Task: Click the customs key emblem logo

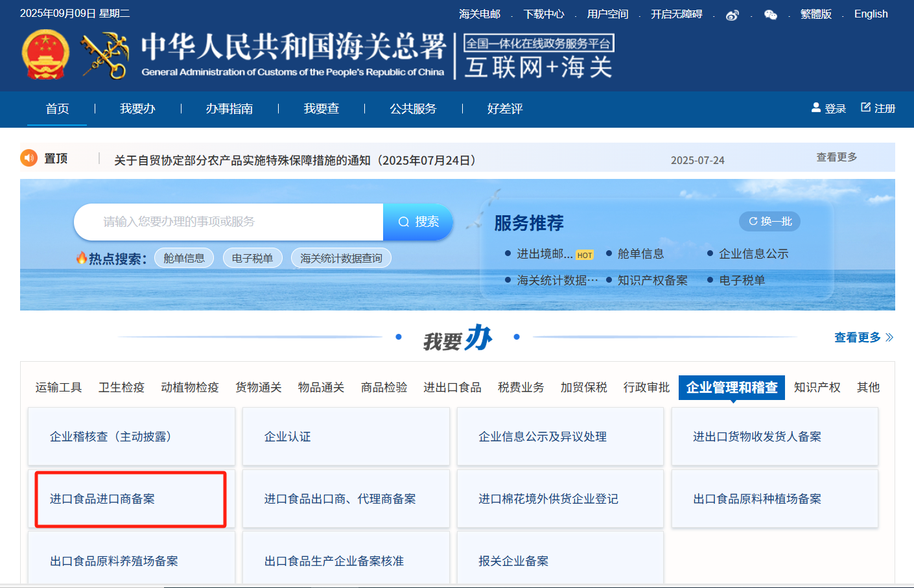Action: point(105,56)
